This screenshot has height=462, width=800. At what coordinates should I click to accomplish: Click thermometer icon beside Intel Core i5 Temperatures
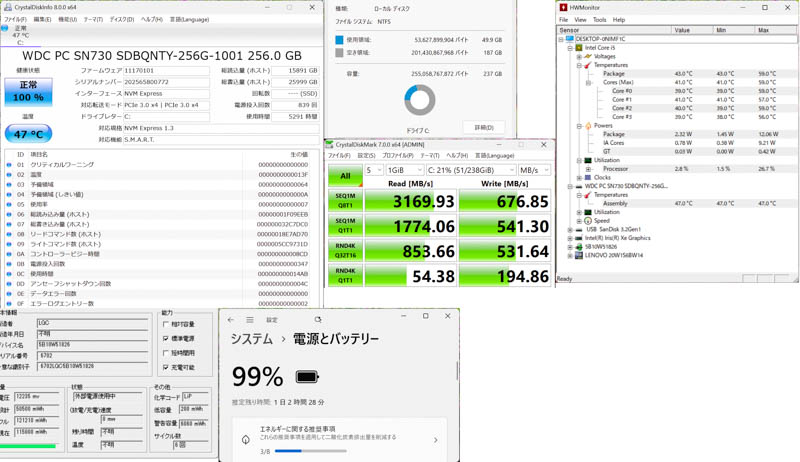pyautogui.click(x=588, y=65)
